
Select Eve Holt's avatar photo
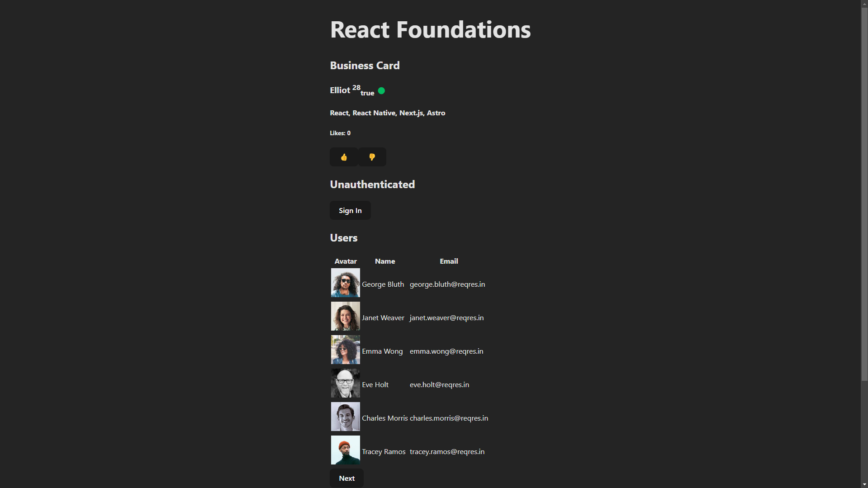[x=346, y=383]
